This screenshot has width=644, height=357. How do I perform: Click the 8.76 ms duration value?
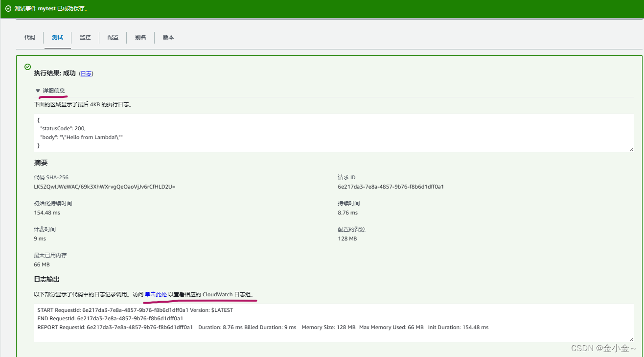pyautogui.click(x=347, y=213)
